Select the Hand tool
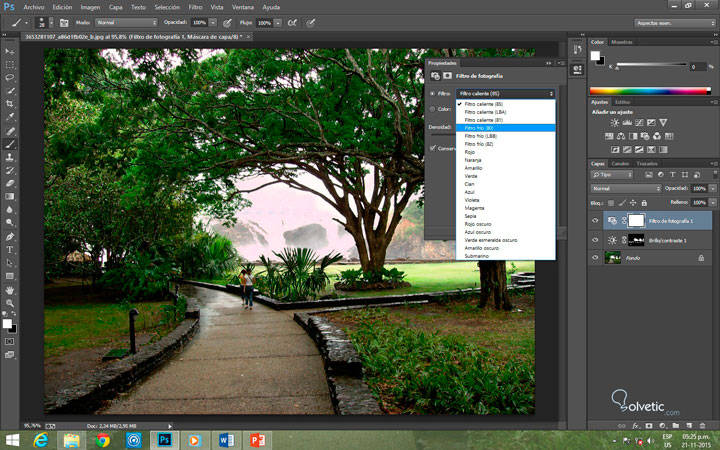Viewport: 720px width, 450px height. [10, 290]
